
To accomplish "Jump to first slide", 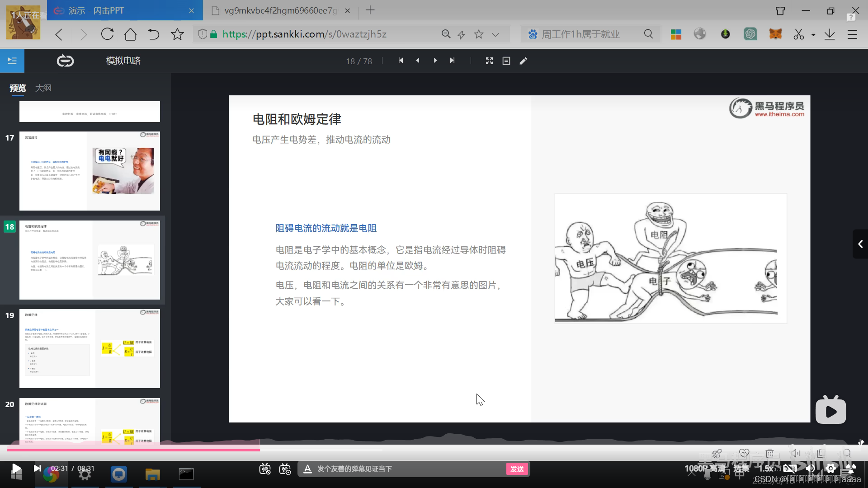I will pos(401,61).
